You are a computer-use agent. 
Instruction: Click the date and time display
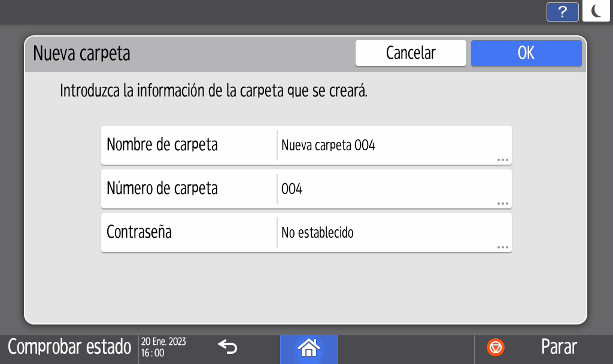click(x=163, y=347)
